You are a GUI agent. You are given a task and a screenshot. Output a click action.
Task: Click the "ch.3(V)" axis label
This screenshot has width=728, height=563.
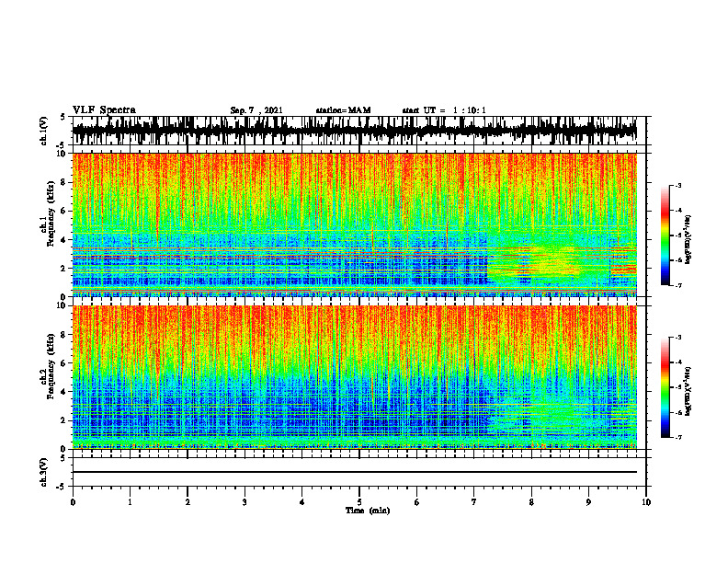click(x=44, y=472)
